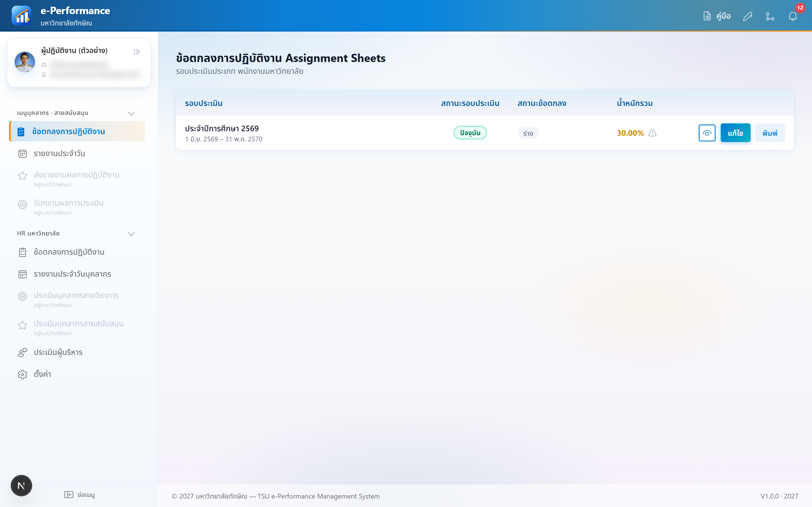The image size is (812, 507).
Task: Click the logout icon beside user name
Action: [x=137, y=52]
